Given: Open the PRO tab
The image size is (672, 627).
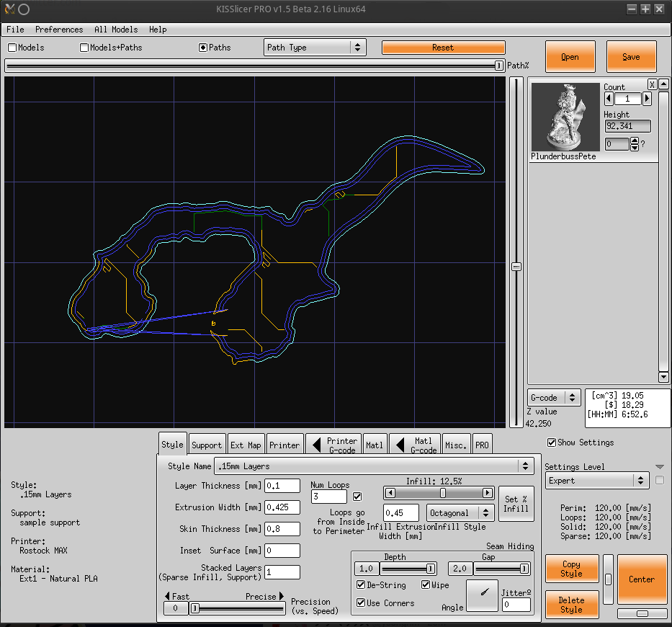Looking at the screenshot, I should click(482, 445).
